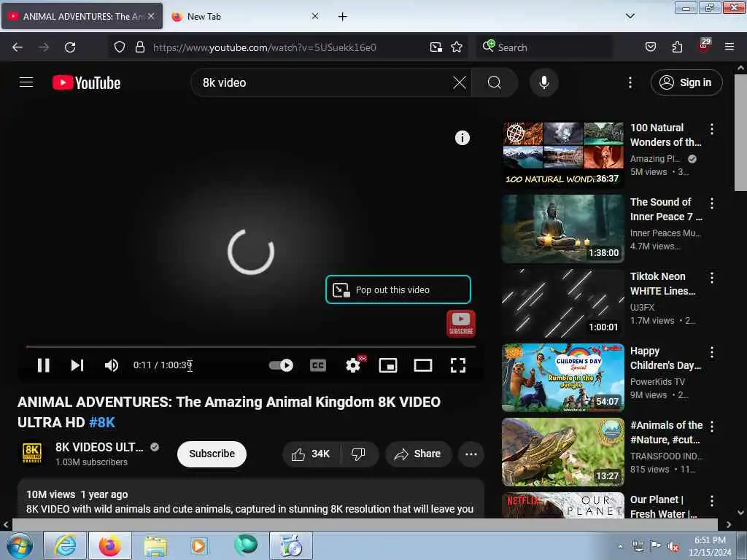Enter full screen mode
747x560 pixels.
pyautogui.click(x=458, y=365)
